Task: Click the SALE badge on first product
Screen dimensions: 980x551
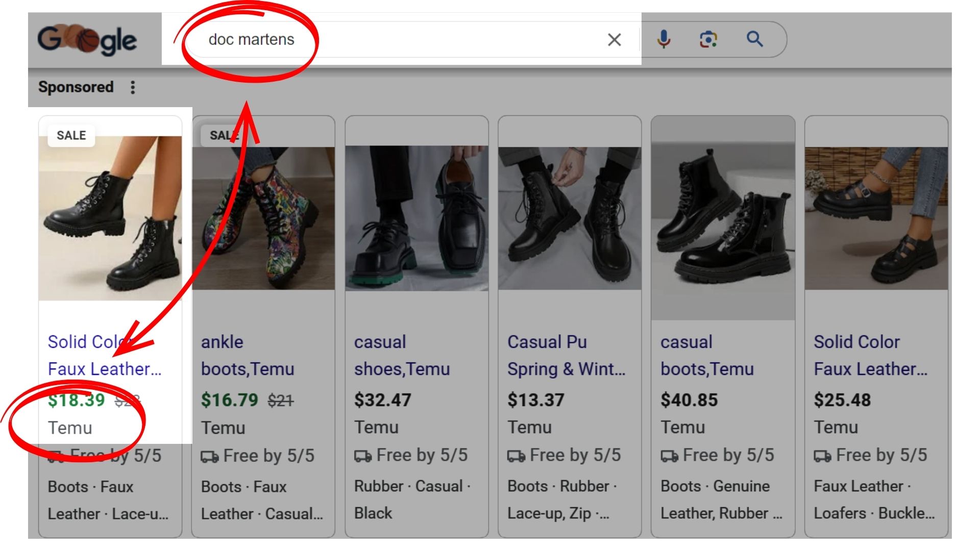Action: (71, 136)
